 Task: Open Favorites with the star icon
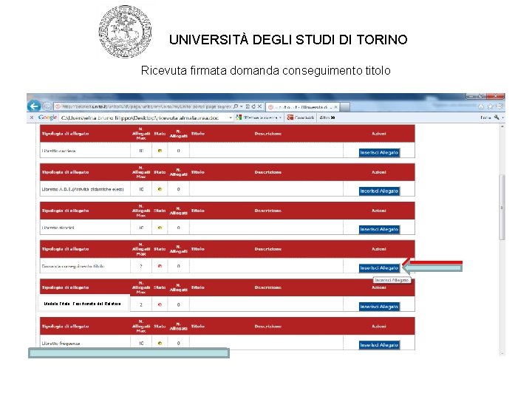(491, 106)
